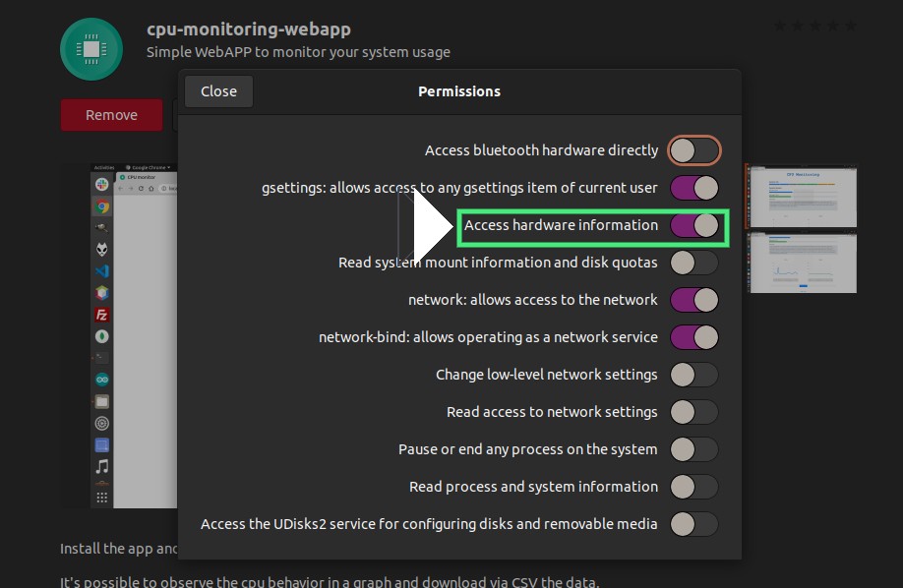Close the Permissions dialog with the Close button
Screen dimensions: 903x588
218,91
